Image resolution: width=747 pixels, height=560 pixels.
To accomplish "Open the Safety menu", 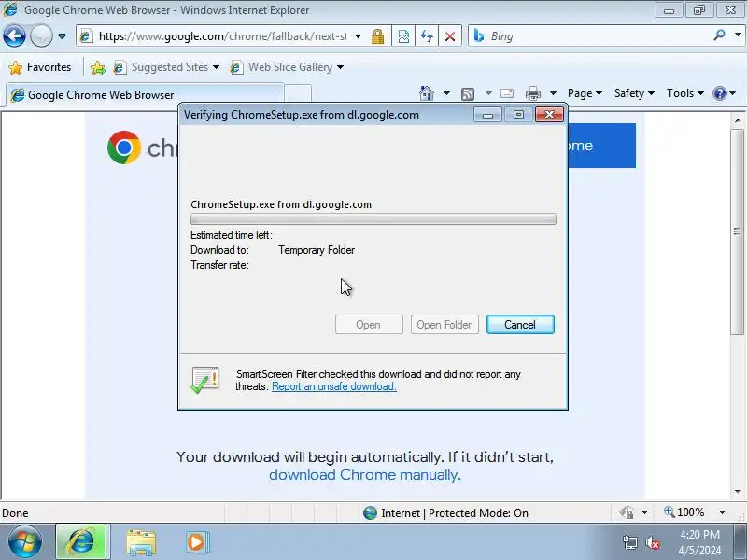I will pyautogui.click(x=634, y=93).
